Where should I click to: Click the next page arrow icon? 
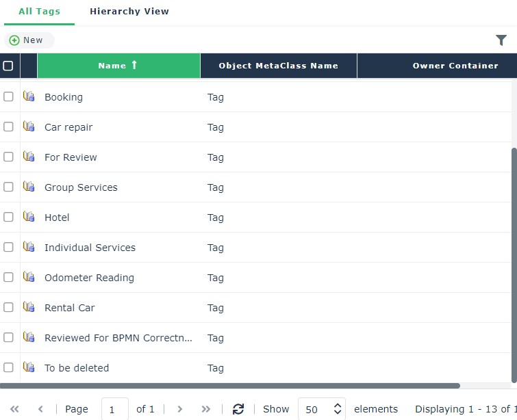pyautogui.click(x=180, y=409)
